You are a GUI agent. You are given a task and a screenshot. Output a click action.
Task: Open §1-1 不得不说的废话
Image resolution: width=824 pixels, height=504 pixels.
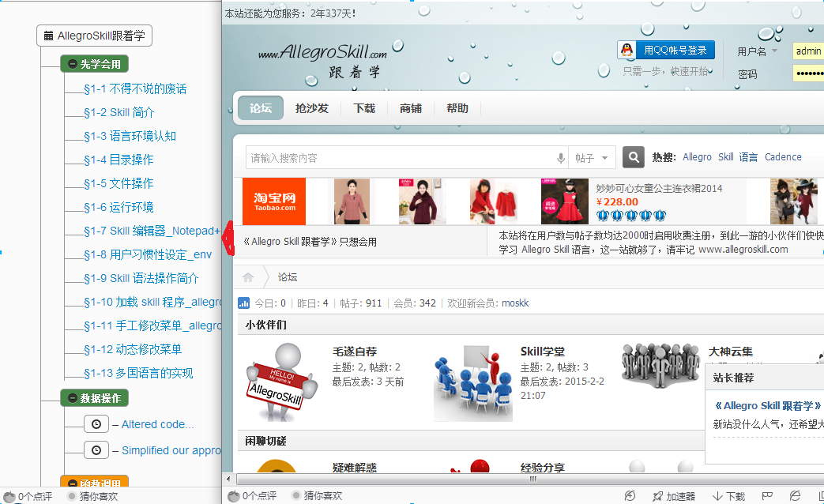tap(135, 88)
